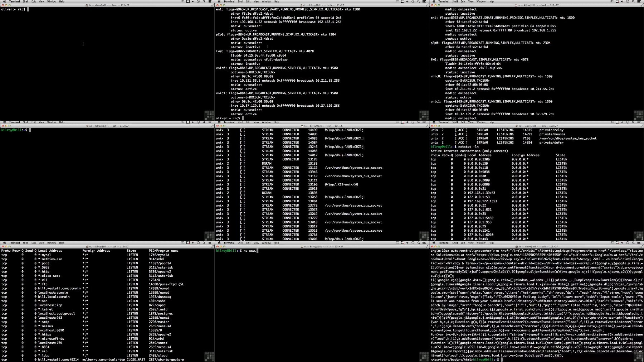Open Apple menu above the empty kilroy@bill prompt window

[4, 122]
